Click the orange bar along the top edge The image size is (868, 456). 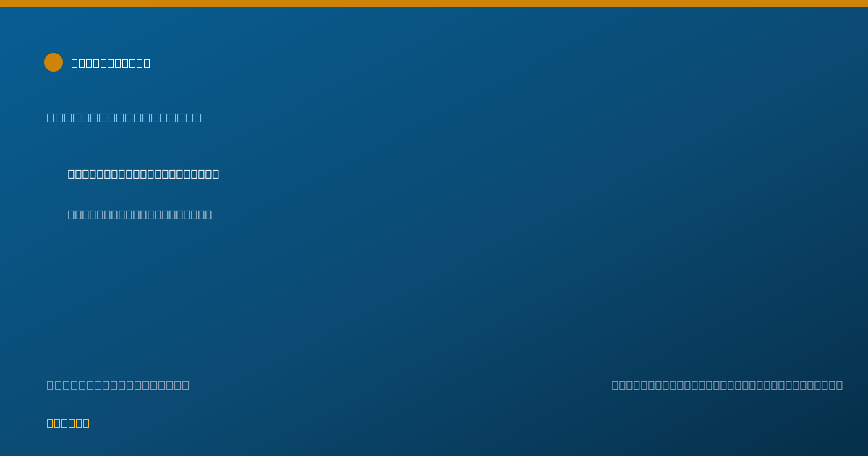point(434,4)
